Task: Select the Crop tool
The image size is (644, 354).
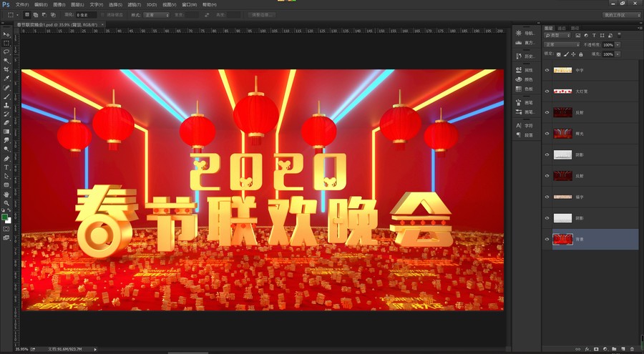Action: (x=6, y=70)
